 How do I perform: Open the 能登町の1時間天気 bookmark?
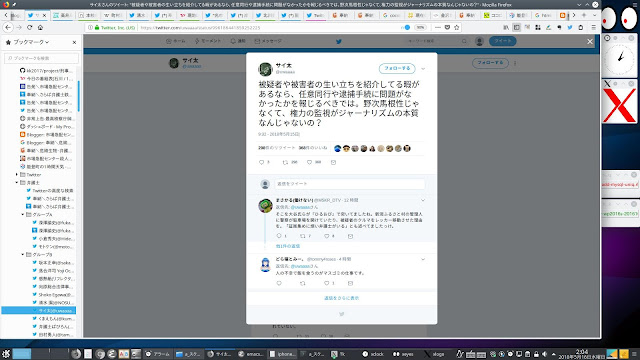tap(46, 167)
